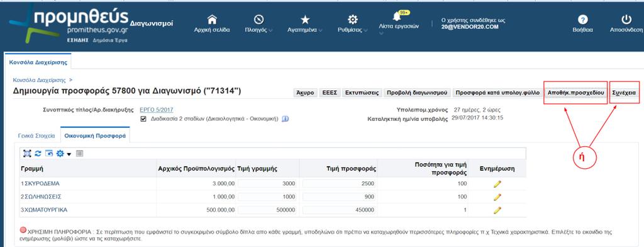
Task: Open the Λίστα εργασιών notification bell
Action: tap(397, 16)
